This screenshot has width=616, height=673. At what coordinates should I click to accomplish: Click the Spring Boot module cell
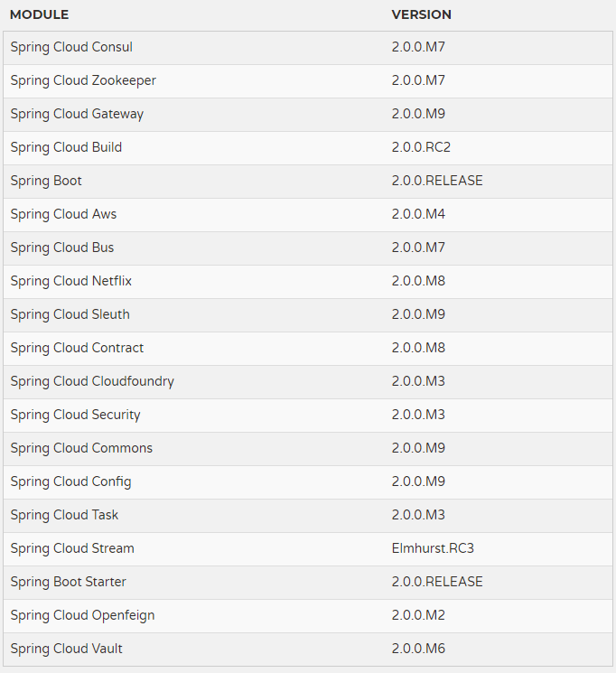point(46,181)
